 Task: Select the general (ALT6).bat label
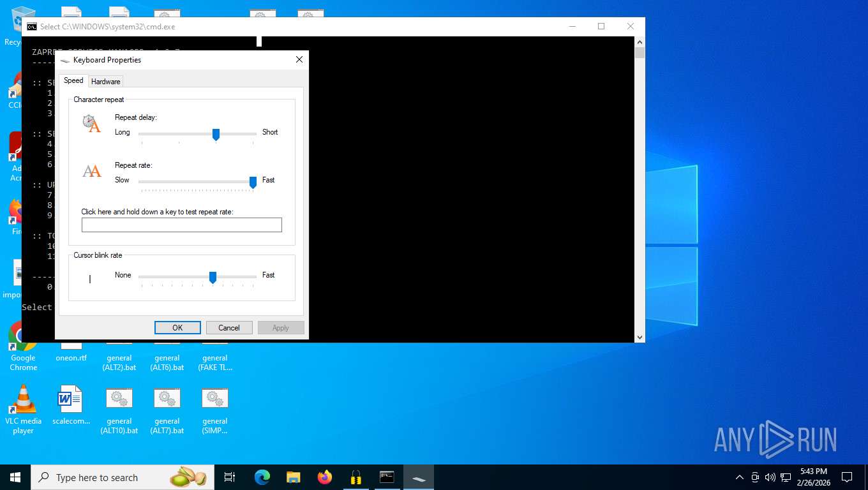click(167, 362)
